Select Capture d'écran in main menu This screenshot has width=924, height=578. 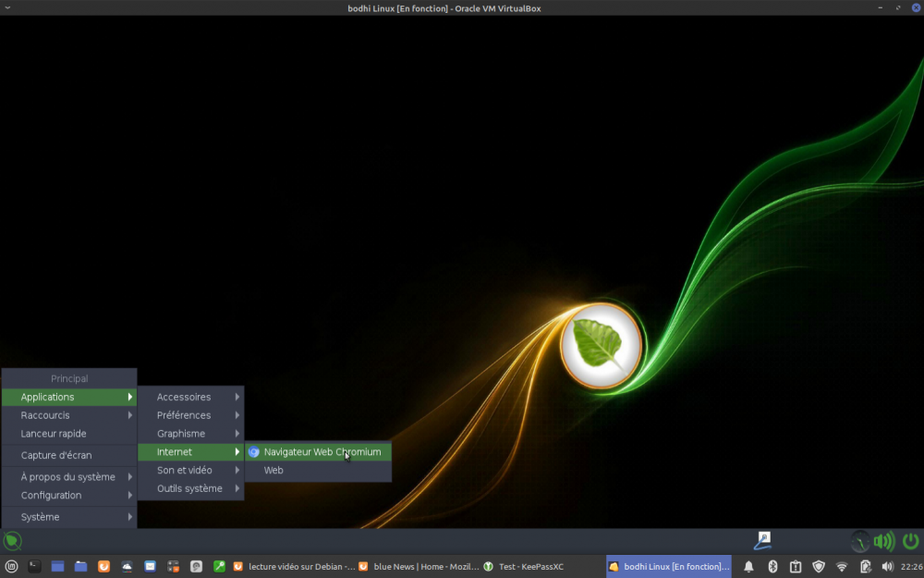(56, 456)
